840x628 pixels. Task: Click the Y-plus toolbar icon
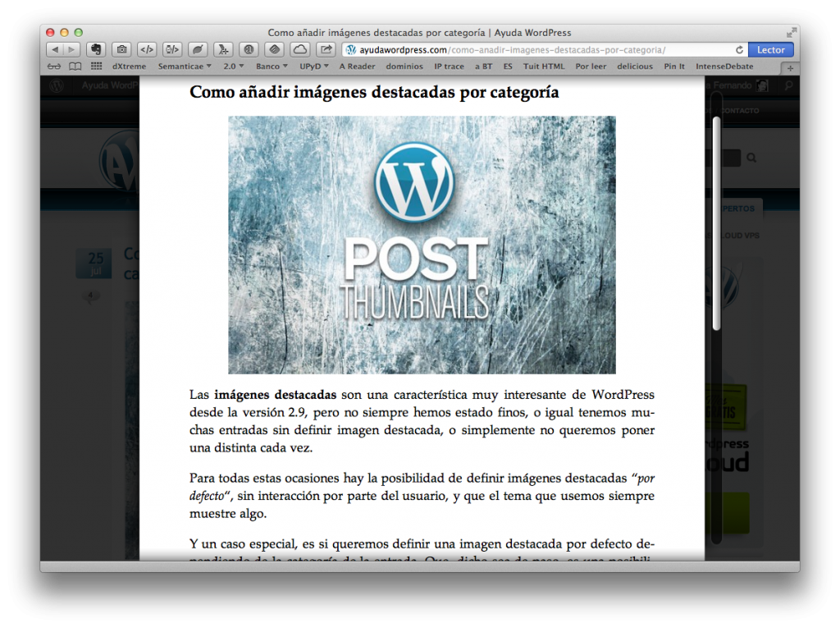(x=223, y=50)
